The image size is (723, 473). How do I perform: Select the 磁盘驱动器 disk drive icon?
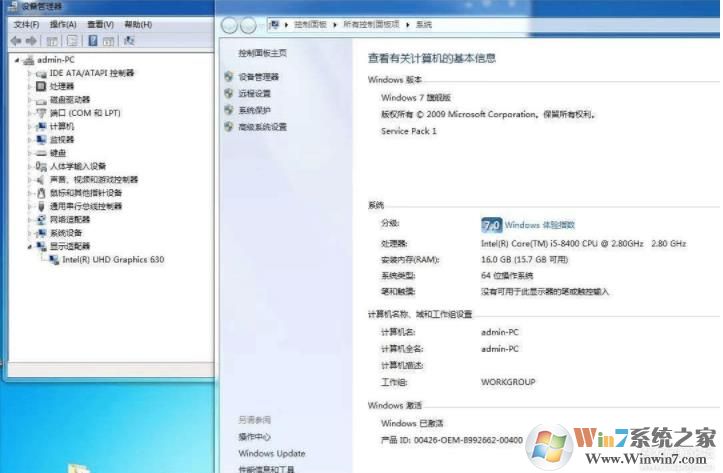41,101
